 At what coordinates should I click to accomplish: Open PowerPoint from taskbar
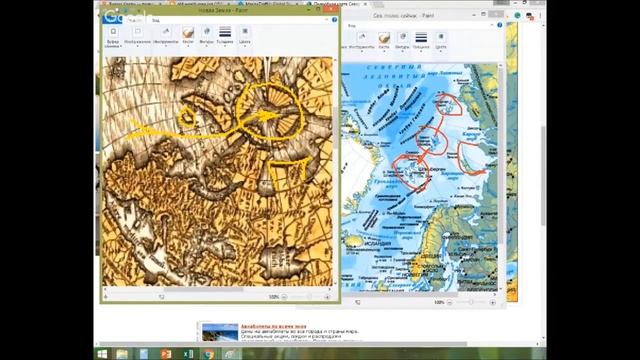pos(166,354)
